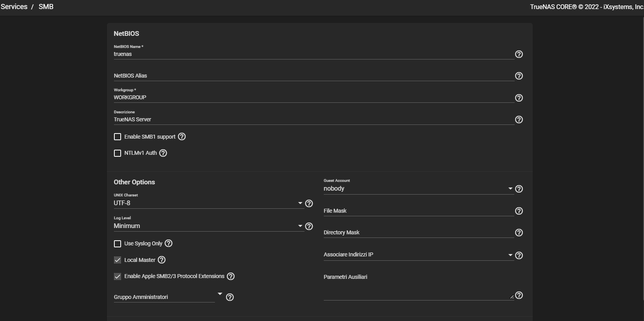Enable SMB1 support checkbox

coord(118,137)
